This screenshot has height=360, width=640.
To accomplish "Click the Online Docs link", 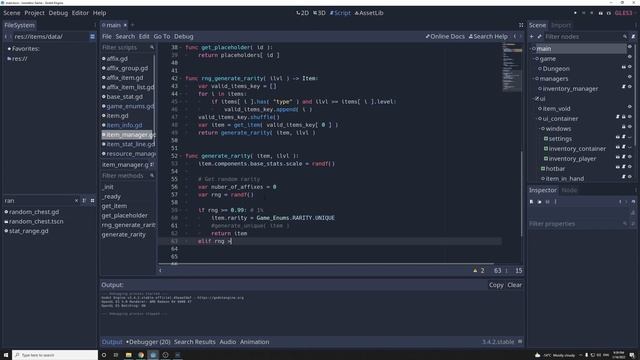I will coord(445,36).
